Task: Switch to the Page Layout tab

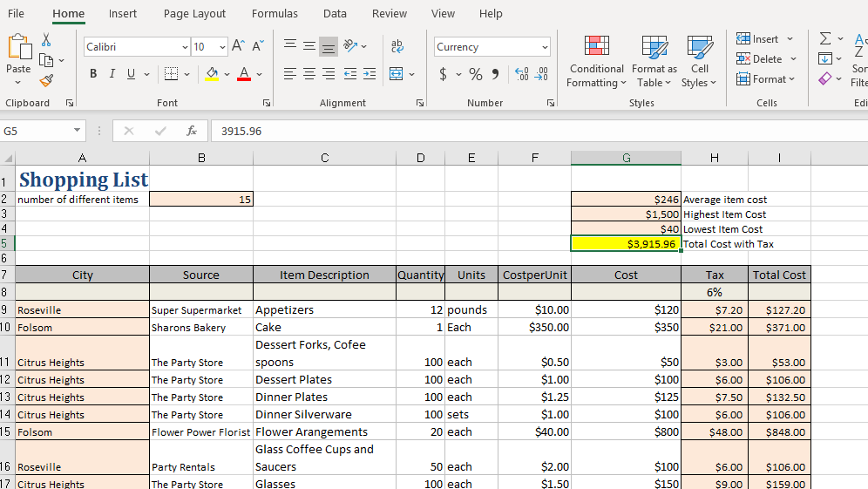Action: (x=194, y=13)
